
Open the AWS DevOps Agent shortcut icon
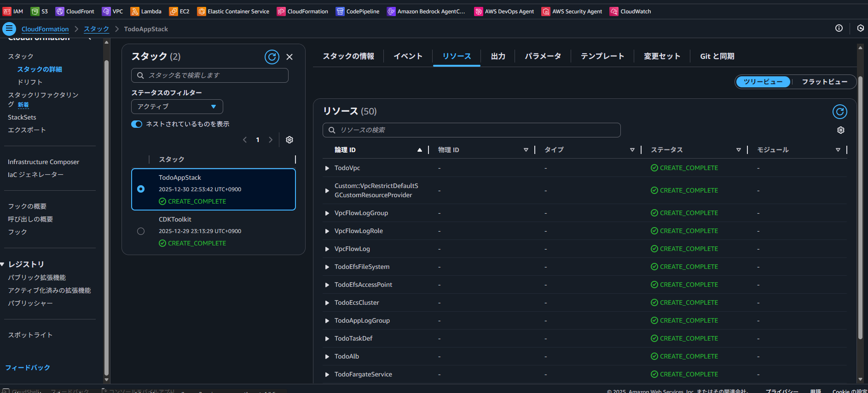(x=479, y=11)
